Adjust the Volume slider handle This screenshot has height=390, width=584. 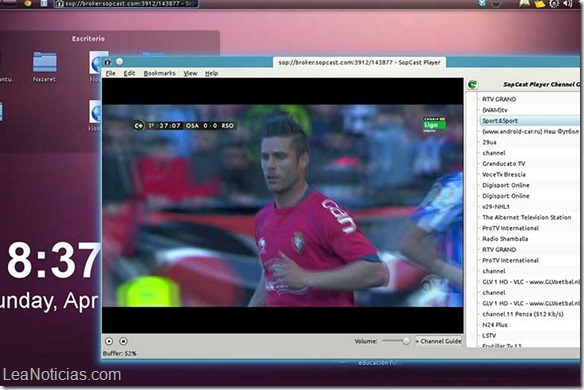406,341
